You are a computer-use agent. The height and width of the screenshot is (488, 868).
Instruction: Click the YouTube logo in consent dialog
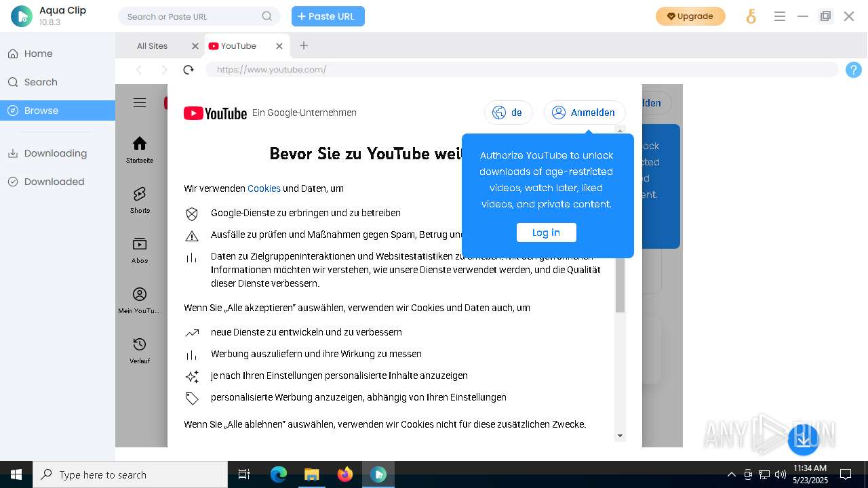tap(215, 113)
